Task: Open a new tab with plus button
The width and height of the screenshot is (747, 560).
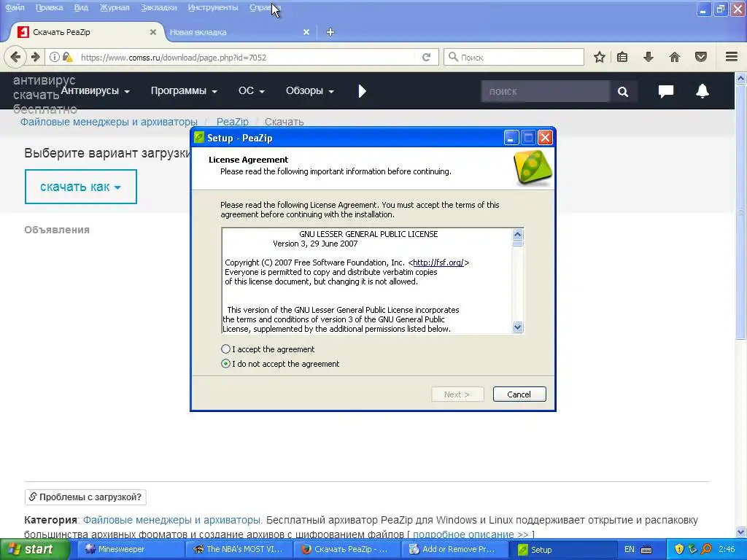Action: [330, 32]
